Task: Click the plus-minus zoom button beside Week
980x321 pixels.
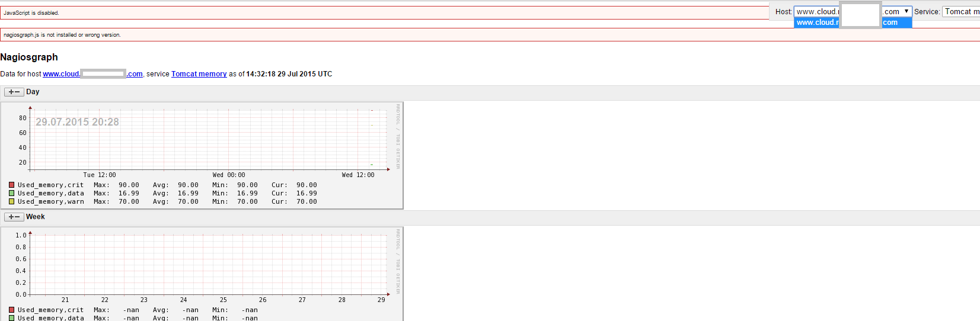Action: pos(14,217)
